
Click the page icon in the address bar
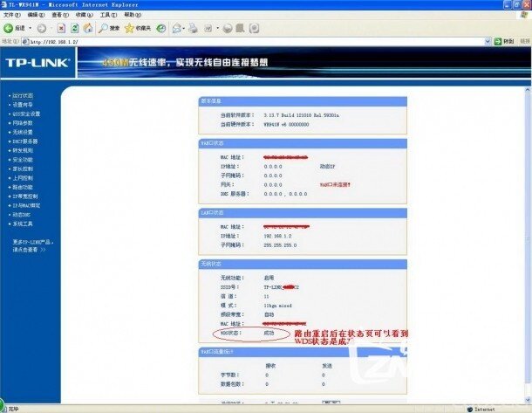click(x=25, y=42)
